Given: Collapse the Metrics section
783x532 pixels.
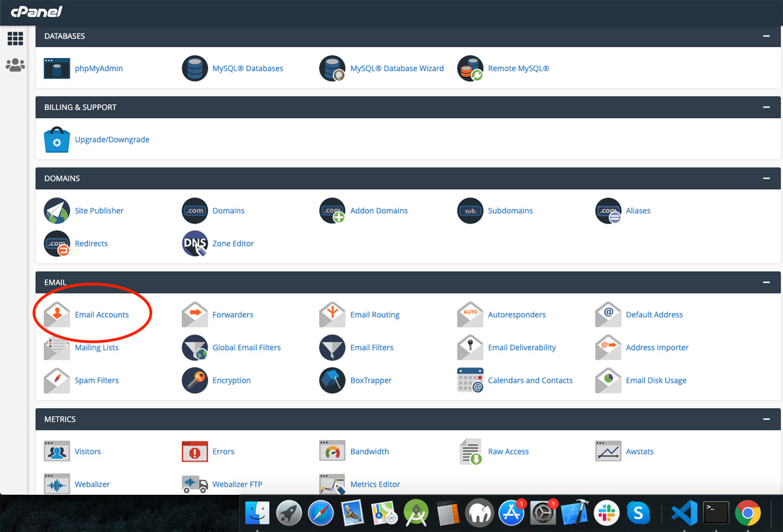Looking at the screenshot, I should click(x=766, y=420).
